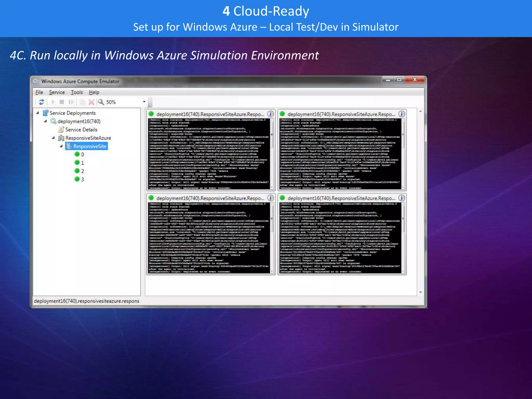
Task: Click main pane scroll-down arrow
Action: 420,292
